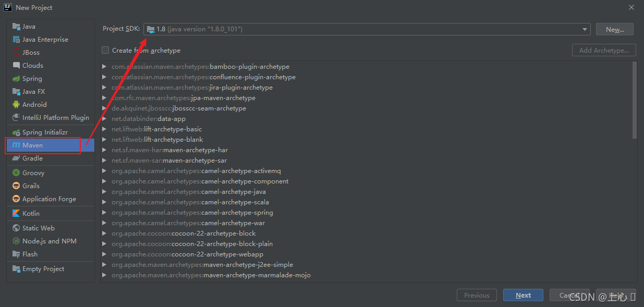This screenshot has width=644, height=307.
Task: Click the Node.js and NPM icon
Action: point(16,241)
